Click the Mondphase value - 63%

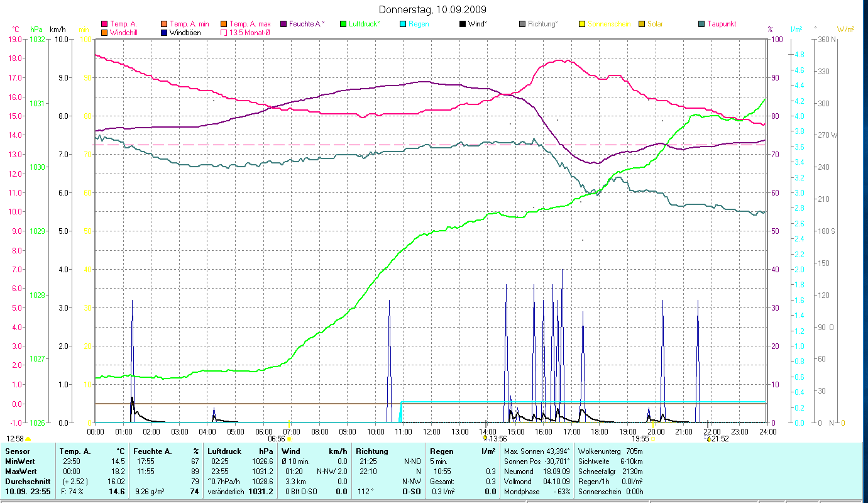click(x=561, y=492)
